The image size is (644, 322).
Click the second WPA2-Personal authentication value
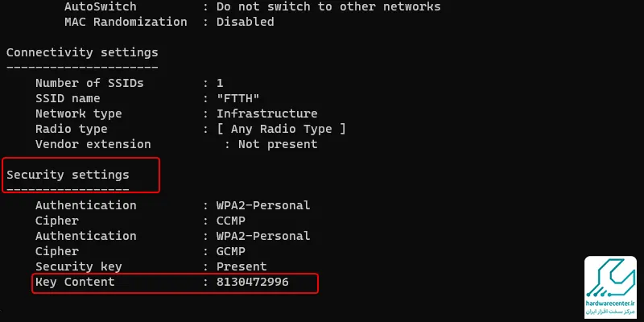[263, 236]
